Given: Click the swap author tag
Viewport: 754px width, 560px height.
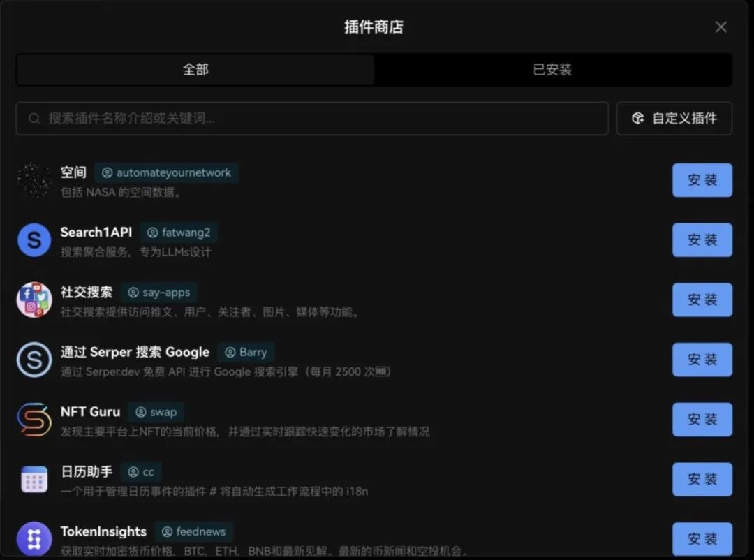Looking at the screenshot, I should [156, 412].
